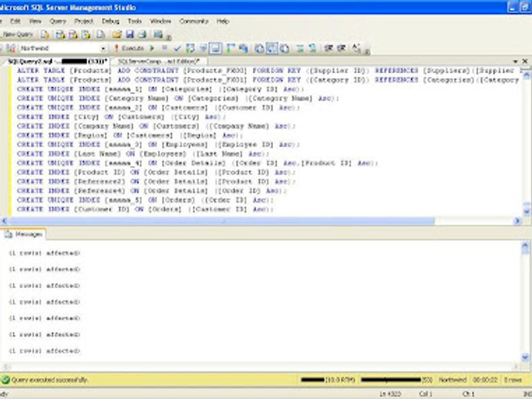Image resolution: width=532 pixels, height=399 pixels.
Task: Click the editor vertical scroll down arrow
Action: point(527,212)
